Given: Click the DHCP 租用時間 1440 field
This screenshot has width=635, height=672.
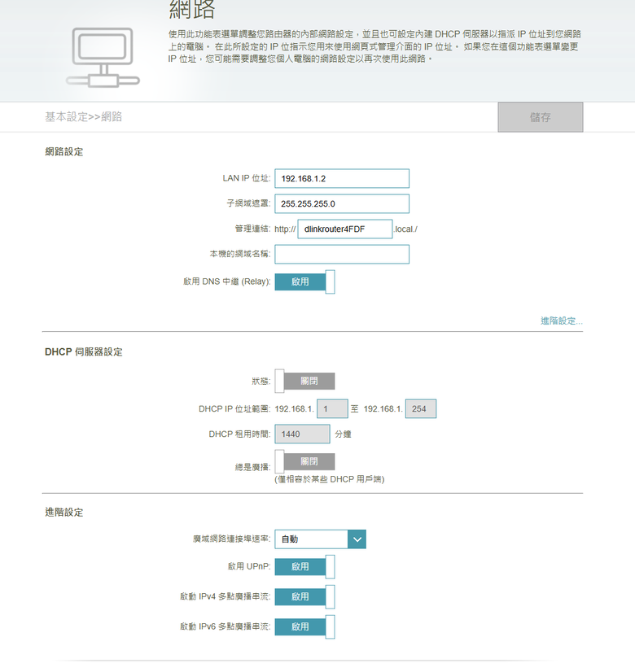Looking at the screenshot, I should tap(302, 434).
